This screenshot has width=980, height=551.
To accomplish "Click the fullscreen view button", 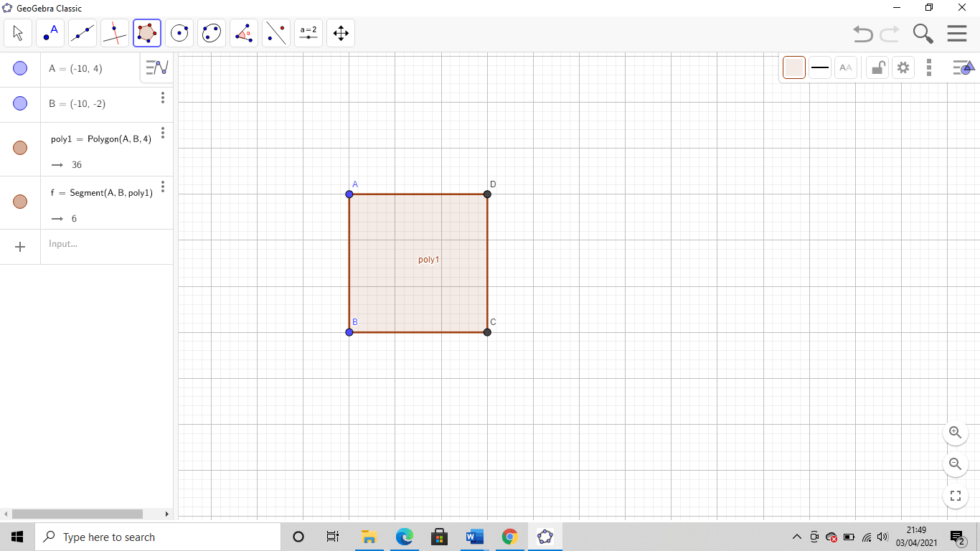I will 955,495.
